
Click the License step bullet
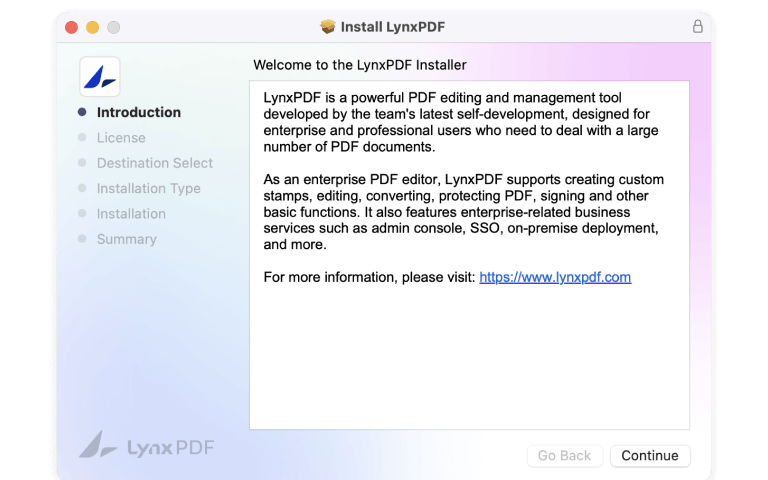click(82, 138)
